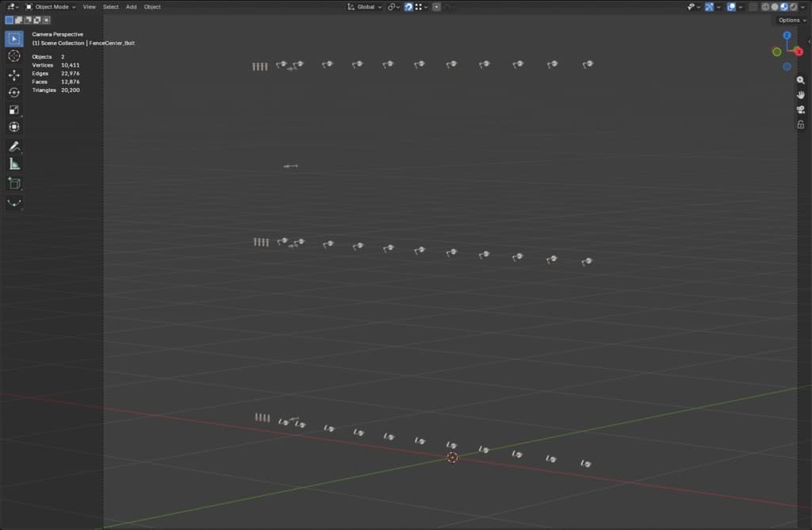Click the bottom tool below Add Cube
The height and width of the screenshot is (530, 812).
coord(14,202)
